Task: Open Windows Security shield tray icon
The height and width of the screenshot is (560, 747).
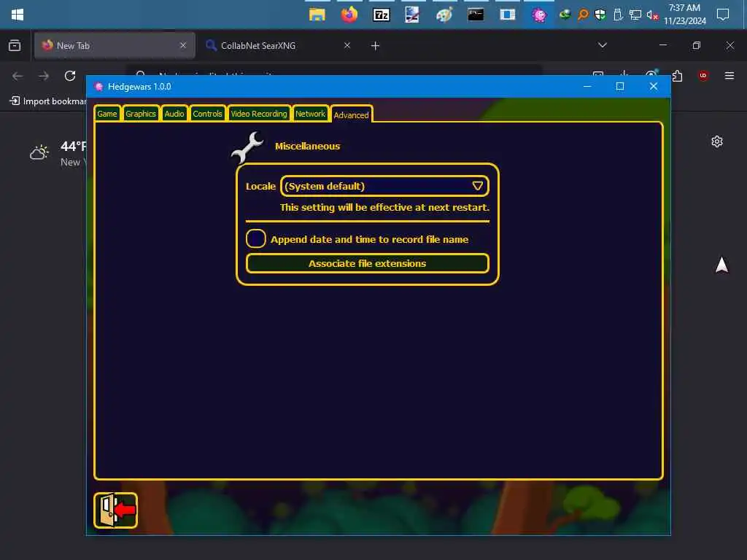Action: click(x=600, y=15)
